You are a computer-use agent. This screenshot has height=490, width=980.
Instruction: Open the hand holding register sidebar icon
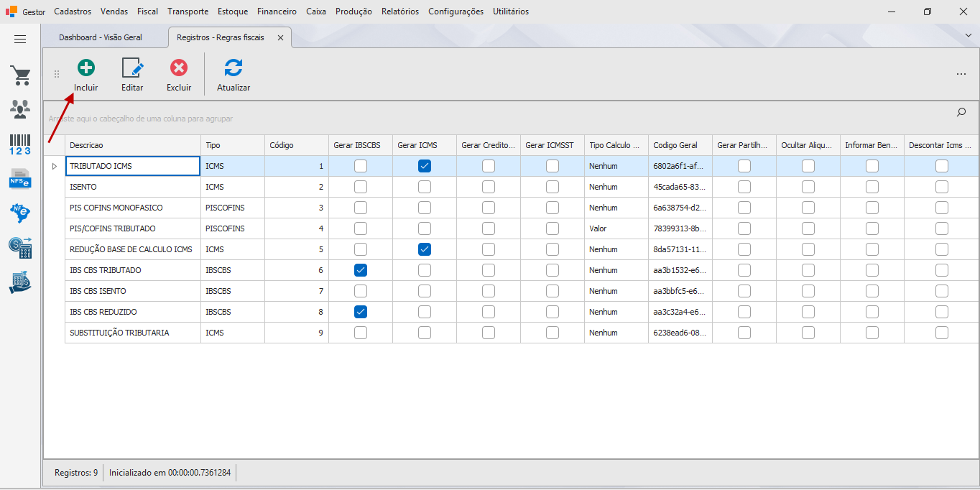(20, 282)
